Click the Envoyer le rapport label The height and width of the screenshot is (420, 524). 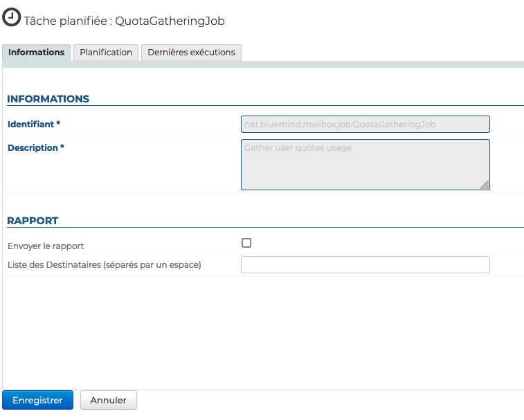[x=46, y=246]
